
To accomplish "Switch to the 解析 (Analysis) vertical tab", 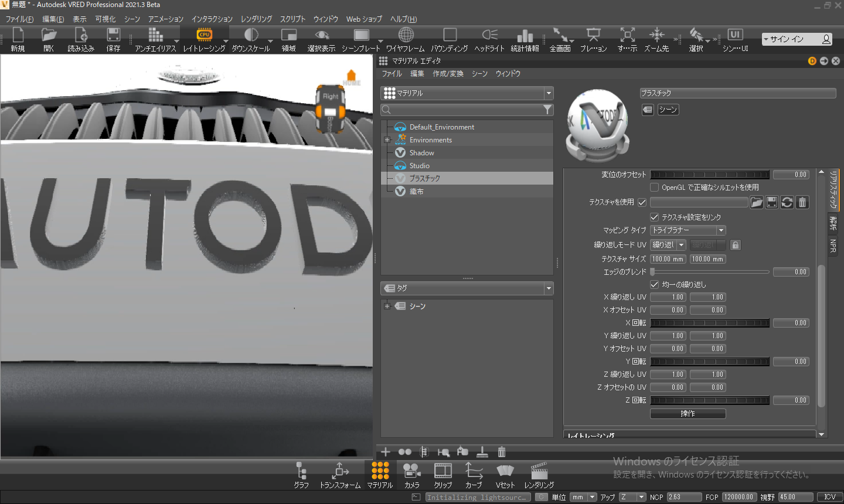I will (833, 223).
